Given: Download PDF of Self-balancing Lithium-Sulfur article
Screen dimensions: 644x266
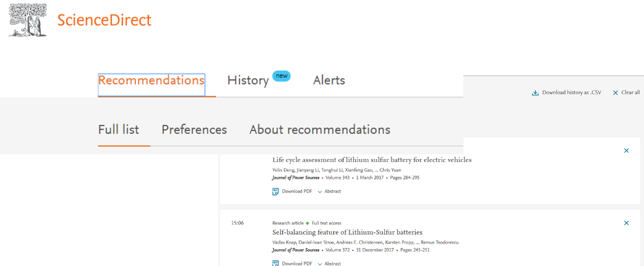Looking at the screenshot, I should pos(293,264).
